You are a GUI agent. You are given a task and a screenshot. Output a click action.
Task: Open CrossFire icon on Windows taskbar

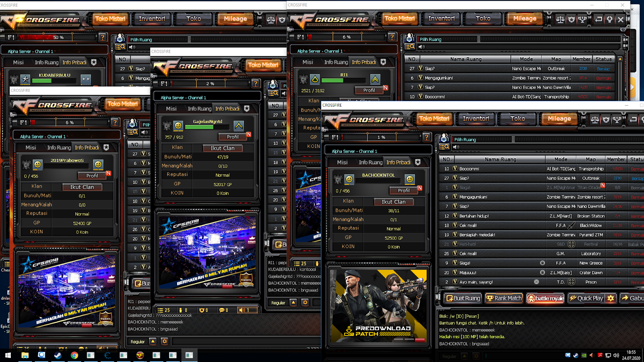tap(140, 355)
